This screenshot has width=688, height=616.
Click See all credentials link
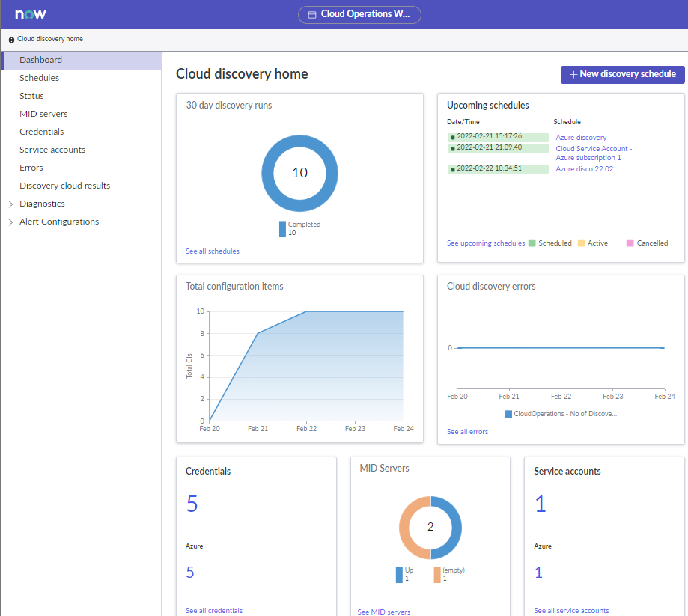click(x=214, y=610)
